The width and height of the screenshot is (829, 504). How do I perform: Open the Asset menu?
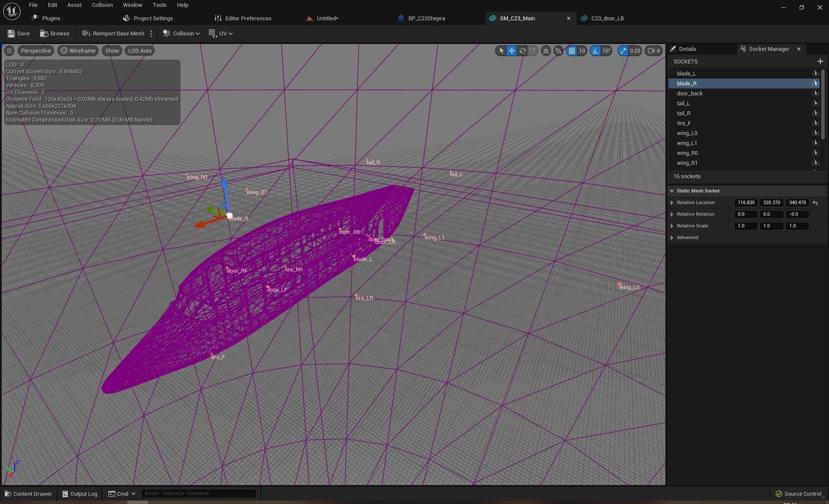[74, 5]
